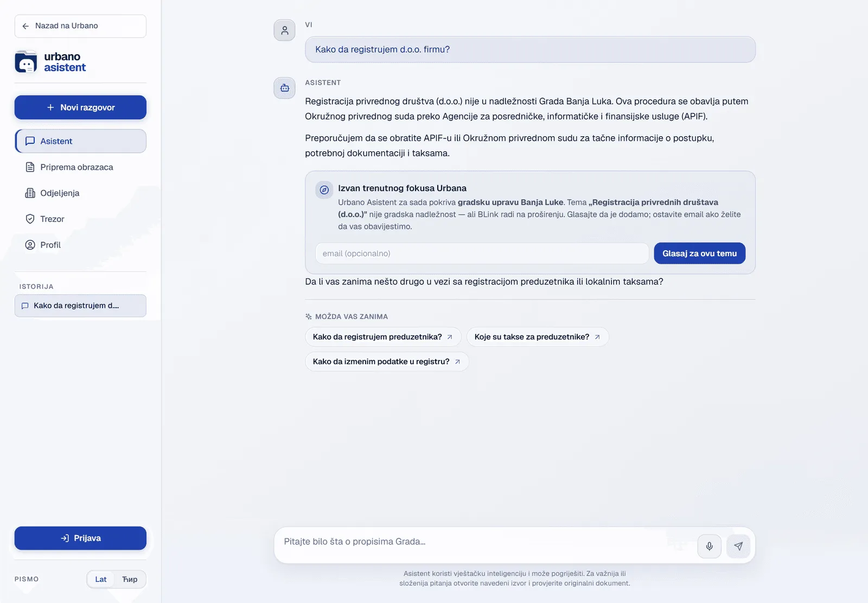This screenshot has width=868, height=603.
Task: Open the Trezor section
Action: [80, 219]
